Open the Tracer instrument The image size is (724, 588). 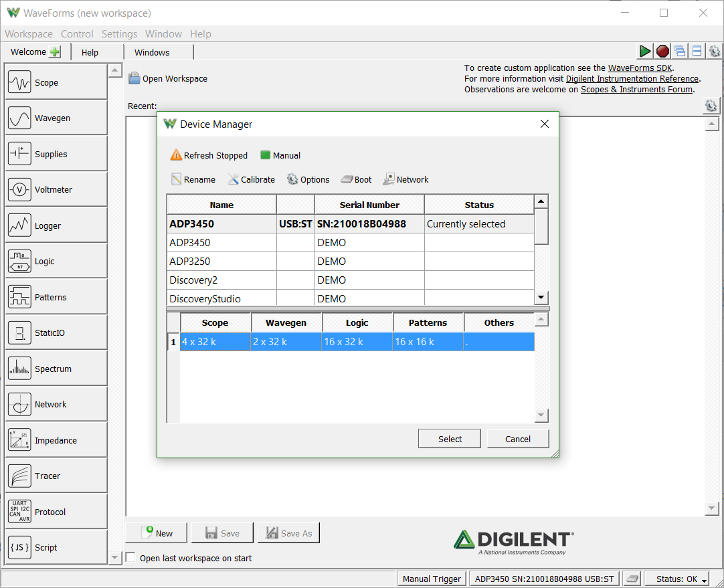pyautogui.click(x=56, y=476)
